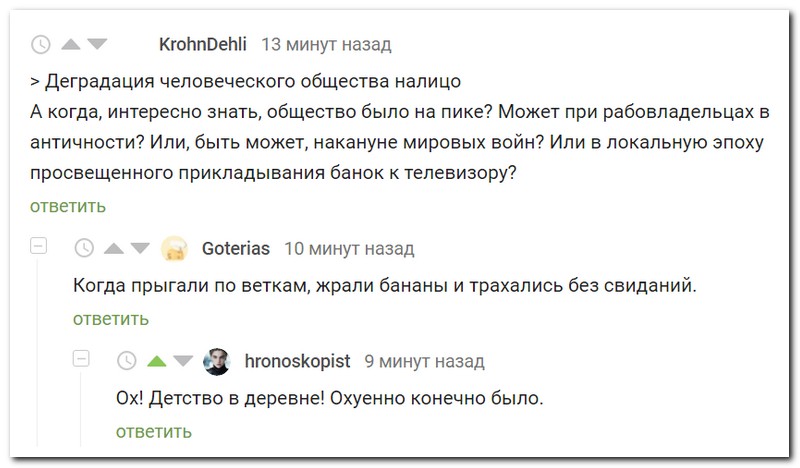Open Goterias's avatar picture

(174, 248)
